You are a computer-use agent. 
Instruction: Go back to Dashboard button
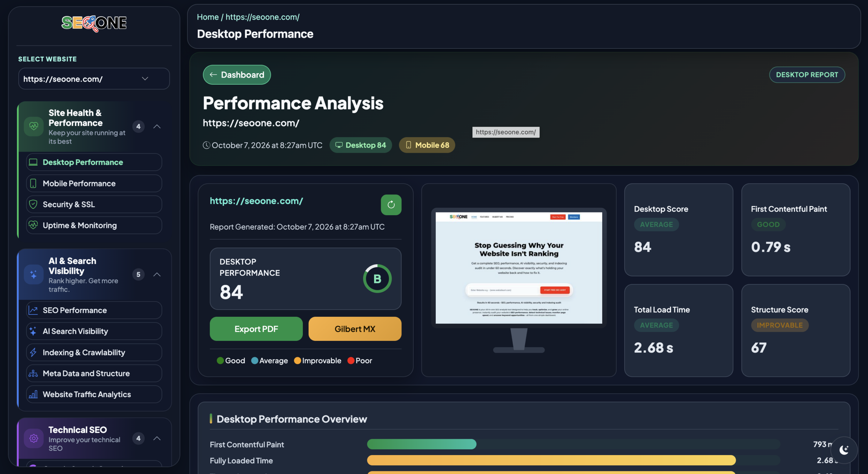pos(237,75)
